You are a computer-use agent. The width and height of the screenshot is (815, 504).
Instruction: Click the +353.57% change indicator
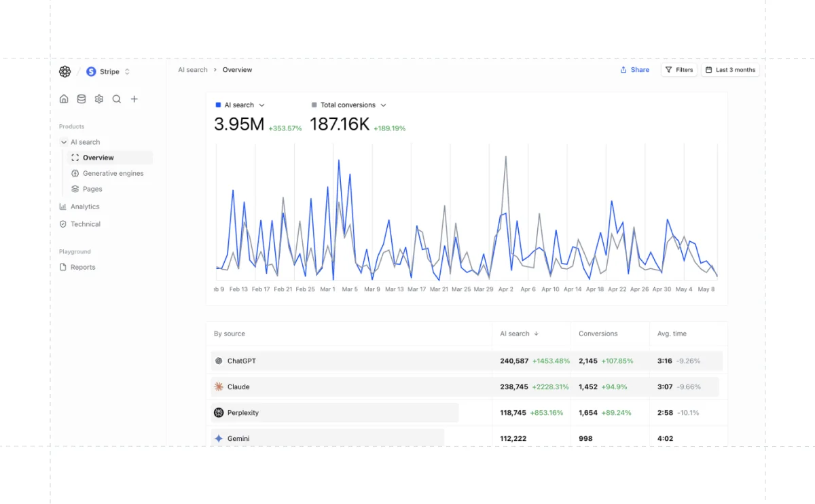[x=285, y=128]
